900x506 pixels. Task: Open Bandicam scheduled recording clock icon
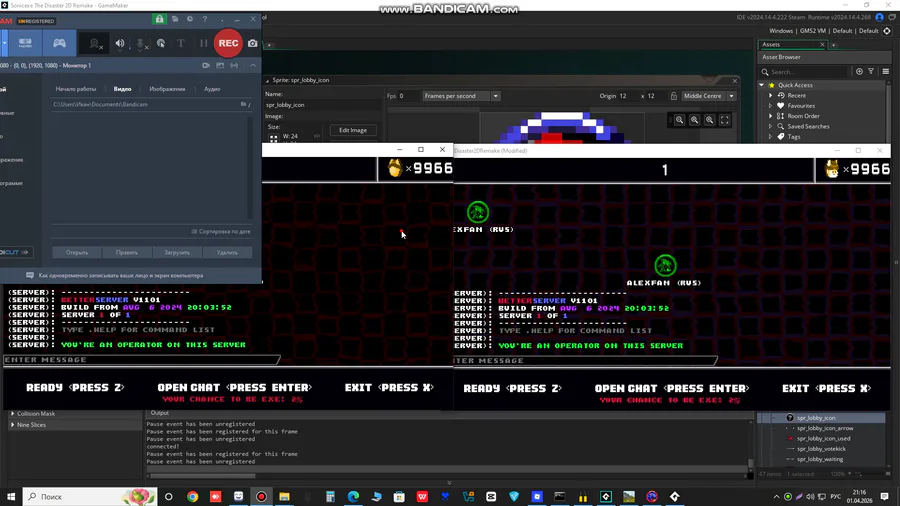point(190,20)
